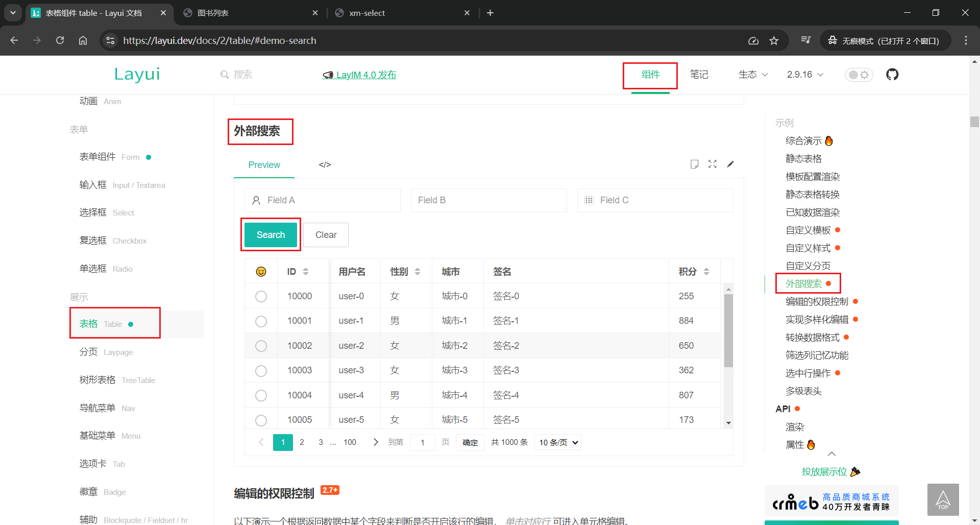Navigate back in browser history
The width and height of the screenshot is (980, 525).
14,40
